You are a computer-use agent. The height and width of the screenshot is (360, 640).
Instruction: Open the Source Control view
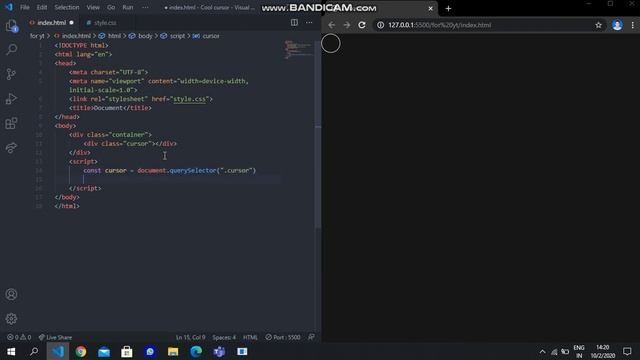pyautogui.click(x=11, y=74)
